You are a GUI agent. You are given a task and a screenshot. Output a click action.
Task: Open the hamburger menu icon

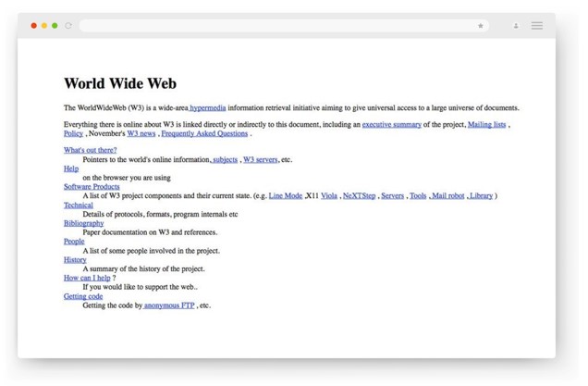pyautogui.click(x=536, y=26)
